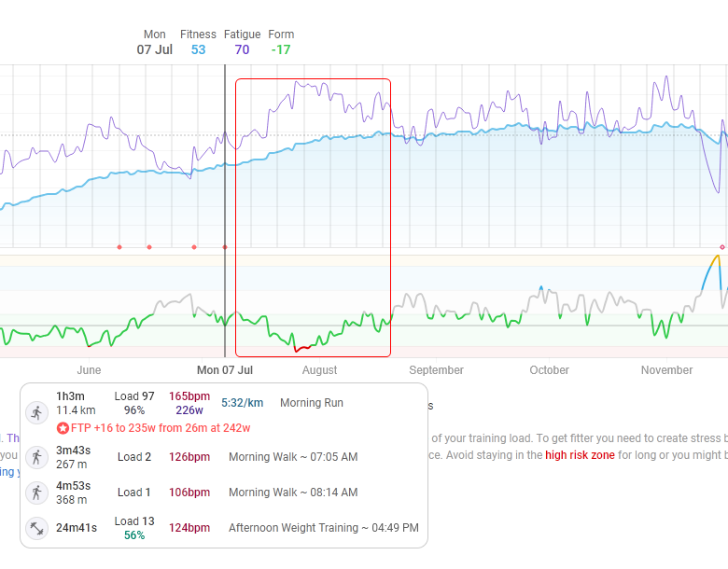Click the leftmost red event dot on the chart
Screen dimensions: 728x569
coord(119,247)
